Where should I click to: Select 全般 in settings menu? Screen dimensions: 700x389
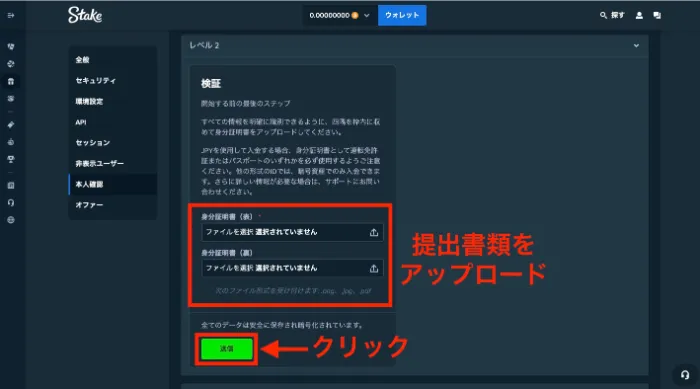point(113,60)
